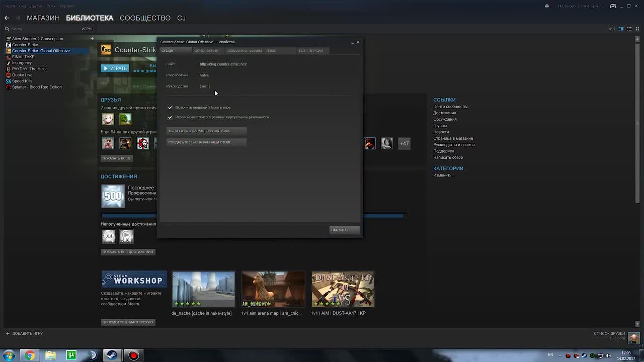Switch library to list view icon
The height and width of the screenshot is (362, 644).
(629, 29)
